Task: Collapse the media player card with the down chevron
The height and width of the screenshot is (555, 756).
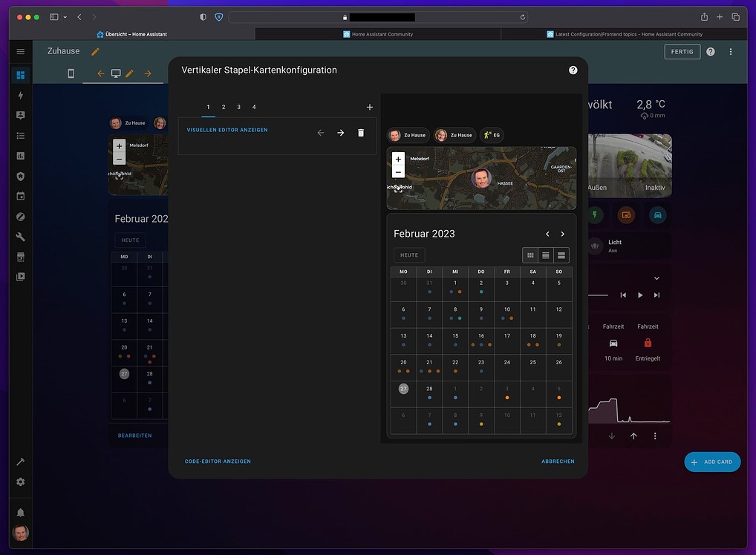Action: point(656,277)
